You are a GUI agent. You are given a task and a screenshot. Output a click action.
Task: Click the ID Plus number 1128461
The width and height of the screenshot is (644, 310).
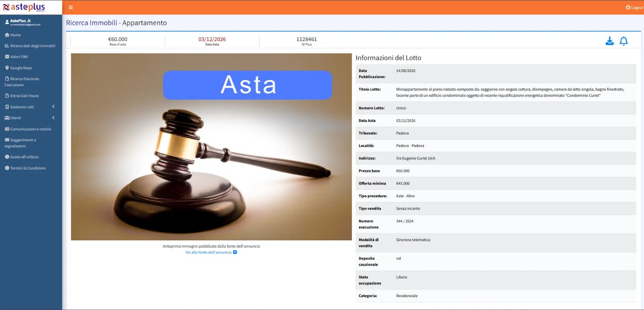tap(307, 39)
